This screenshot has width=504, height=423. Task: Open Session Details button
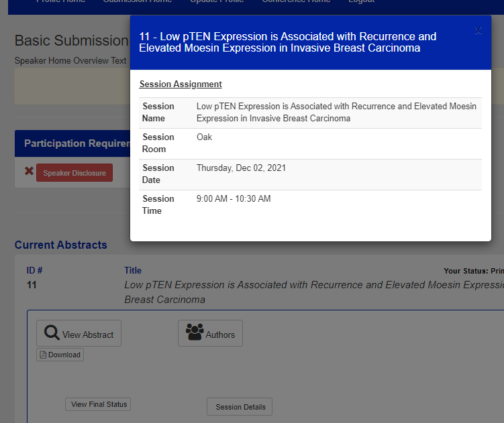240,407
